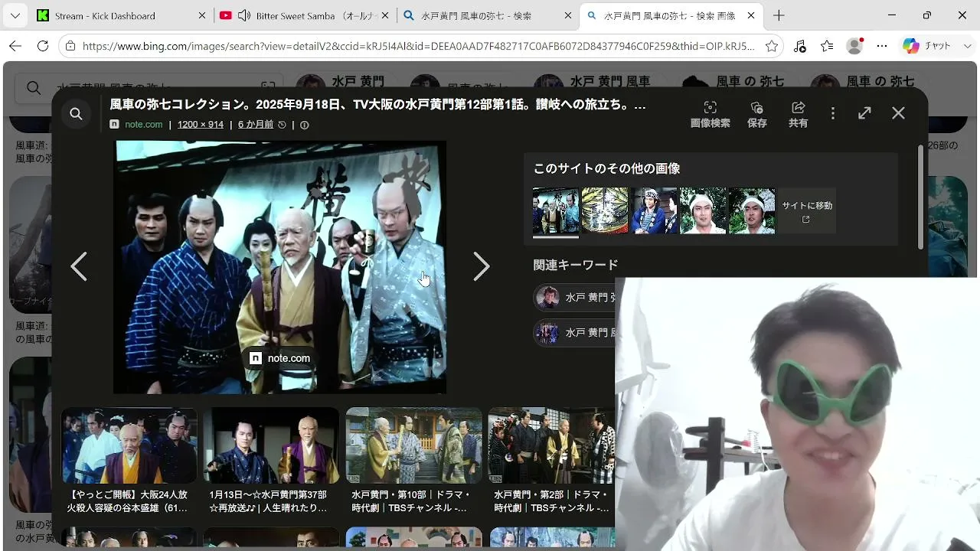This screenshot has height=551, width=980.
Task: Close the Stream - Kick Dashboard tab
Action: click(202, 15)
